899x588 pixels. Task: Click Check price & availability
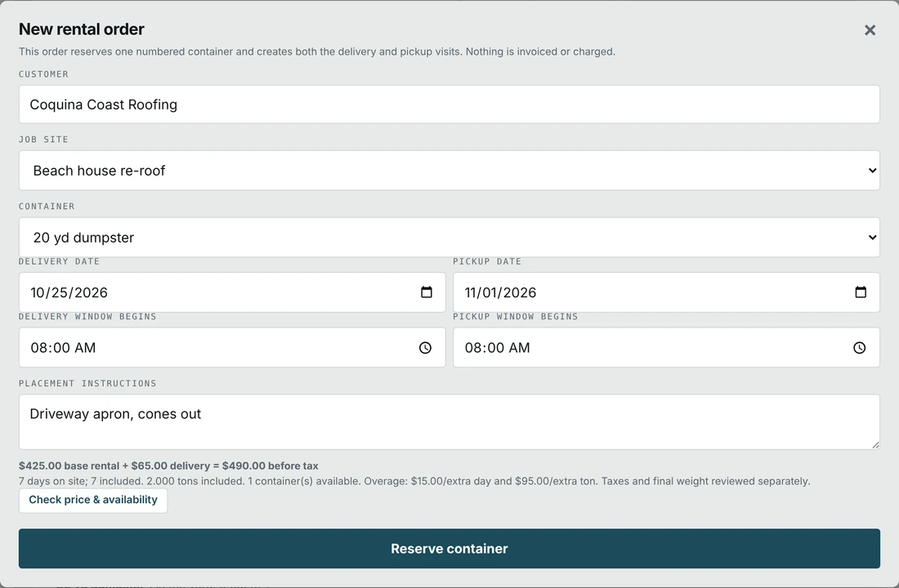[93, 501]
